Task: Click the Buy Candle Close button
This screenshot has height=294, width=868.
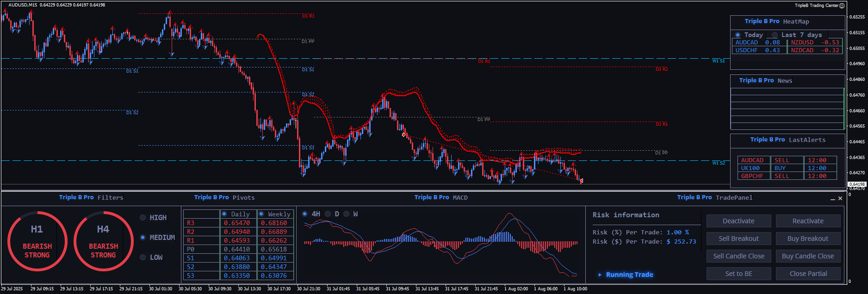Action: tap(808, 256)
